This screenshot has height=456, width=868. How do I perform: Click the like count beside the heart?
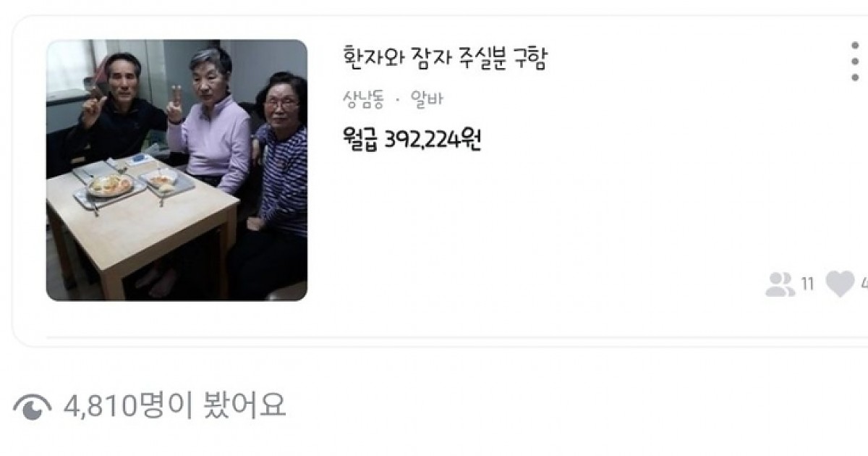point(864,284)
